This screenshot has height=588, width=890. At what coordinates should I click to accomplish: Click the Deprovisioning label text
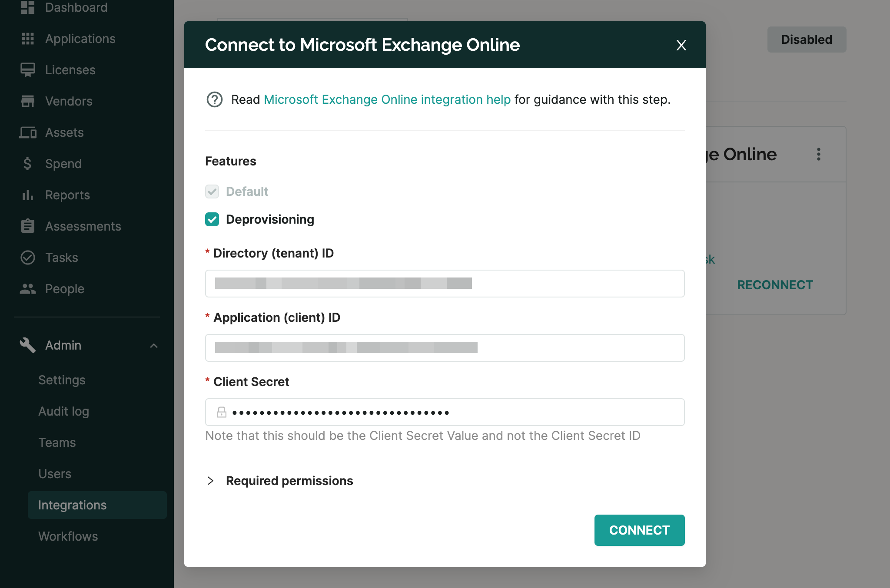270,219
